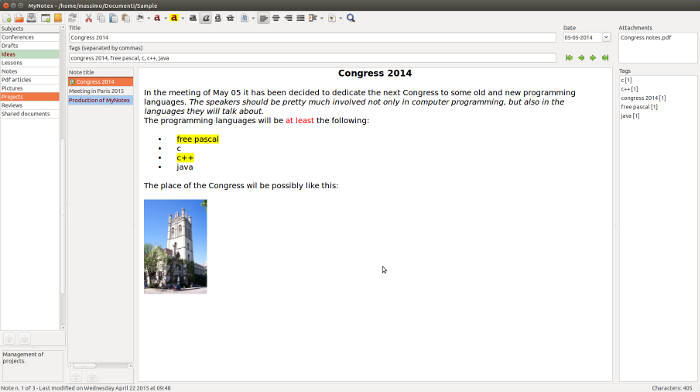
Task: Click the gray sync toolbar icon
Action: (x=72, y=18)
